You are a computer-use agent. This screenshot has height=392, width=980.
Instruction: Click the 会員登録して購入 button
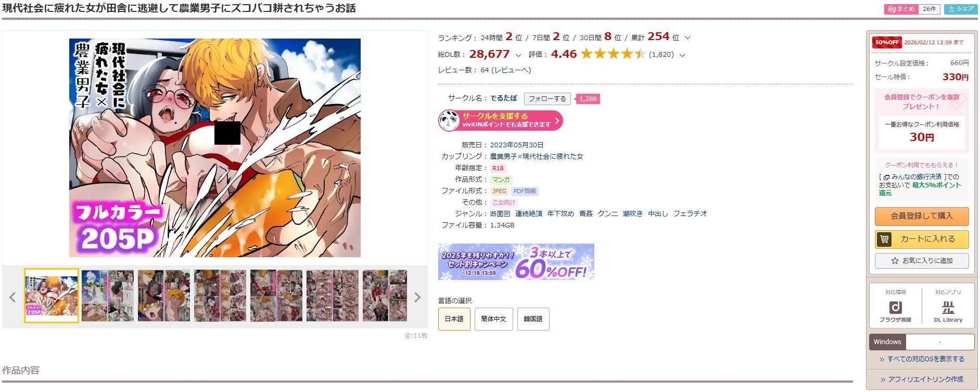[x=922, y=216]
